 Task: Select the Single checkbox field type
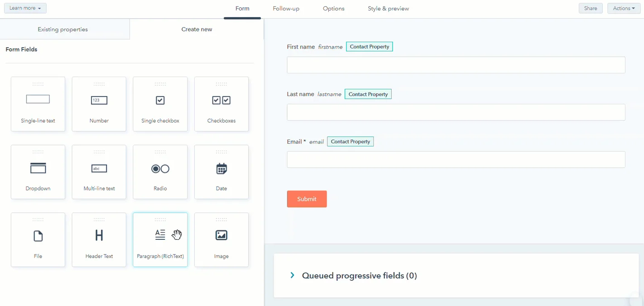[x=160, y=104]
